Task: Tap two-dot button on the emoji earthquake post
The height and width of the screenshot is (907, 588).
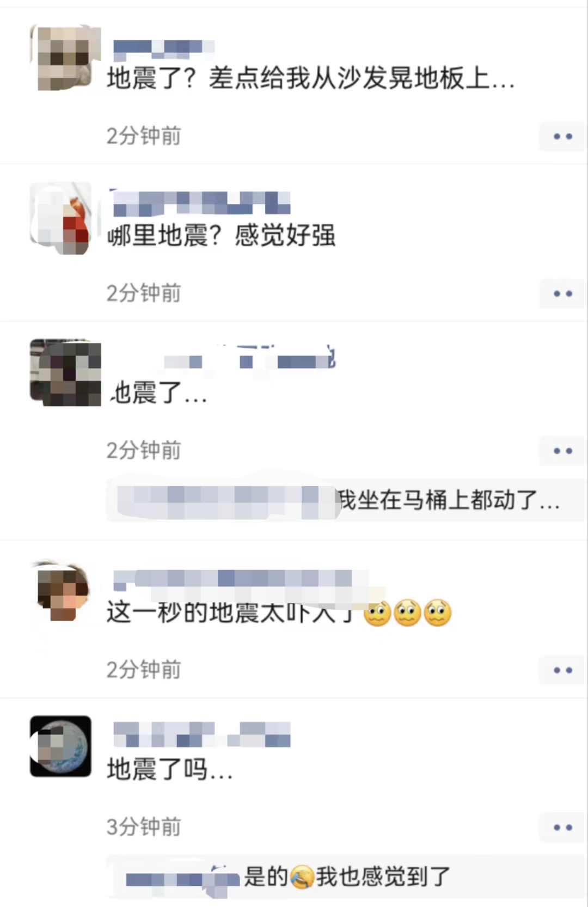Action: [x=562, y=670]
